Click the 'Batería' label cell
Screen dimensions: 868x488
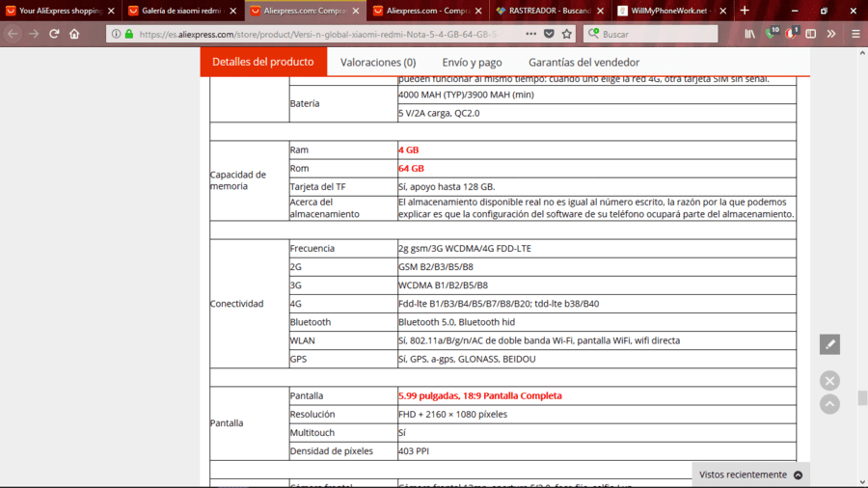(343, 103)
